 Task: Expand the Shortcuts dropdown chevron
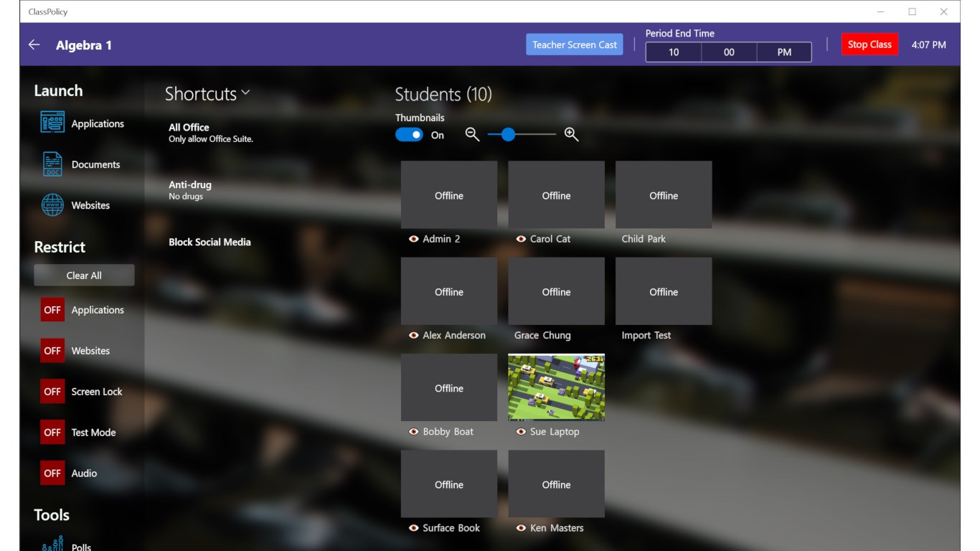245,93
